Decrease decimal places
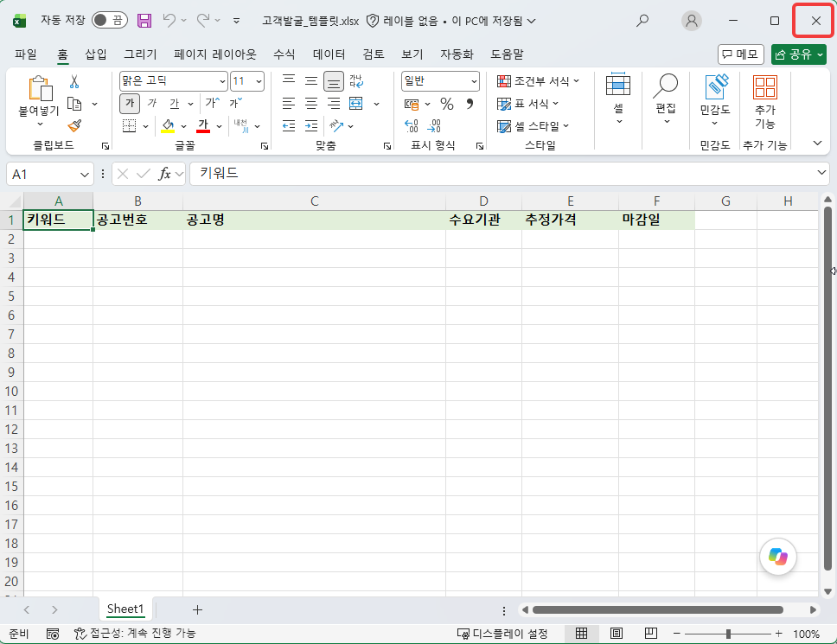The height and width of the screenshot is (644, 837). tap(435, 126)
